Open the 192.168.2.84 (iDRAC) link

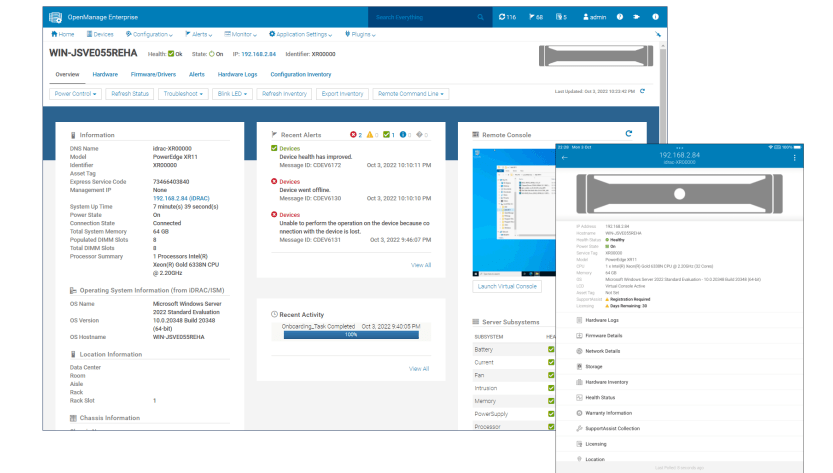[181, 198]
